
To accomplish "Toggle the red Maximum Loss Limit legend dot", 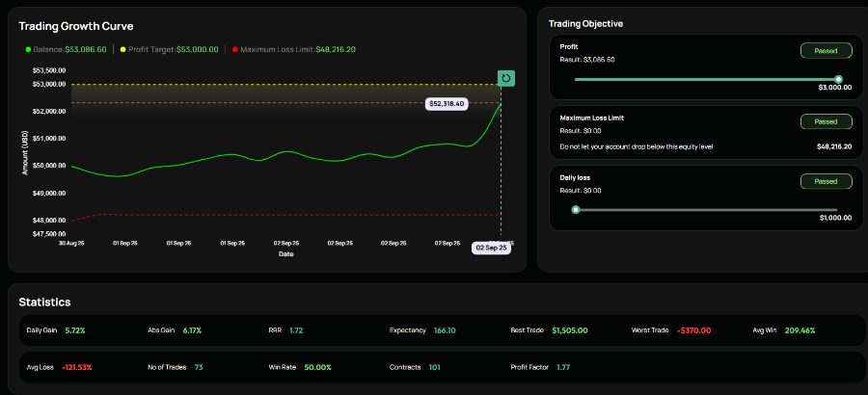I will (x=235, y=50).
